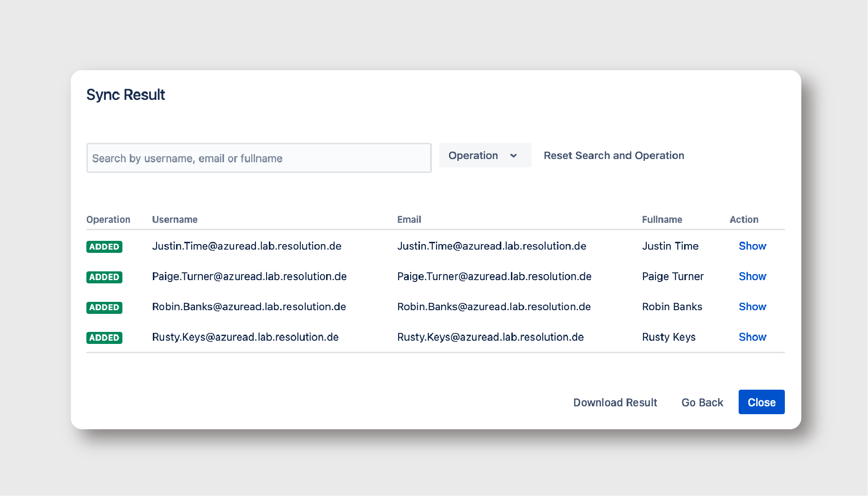Image resolution: width=868 pixels, height=496 pixels.
Task: Show details for Paige Turner
Action: click(752, 276)
